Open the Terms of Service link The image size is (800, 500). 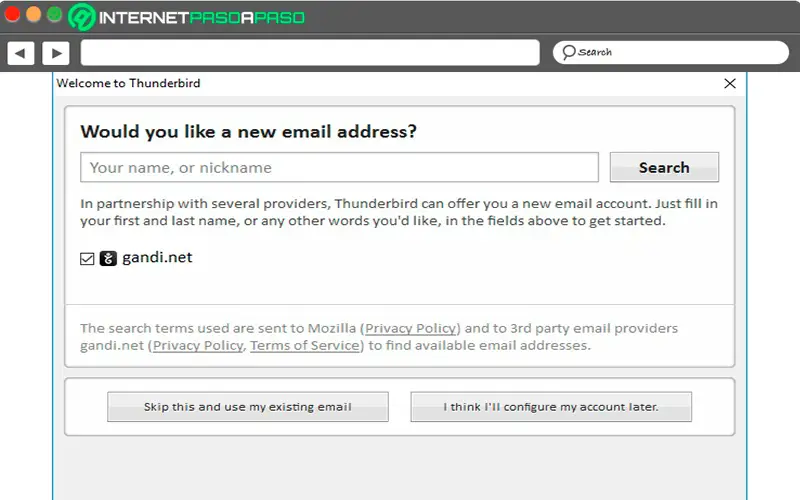(x=304, y=345)
